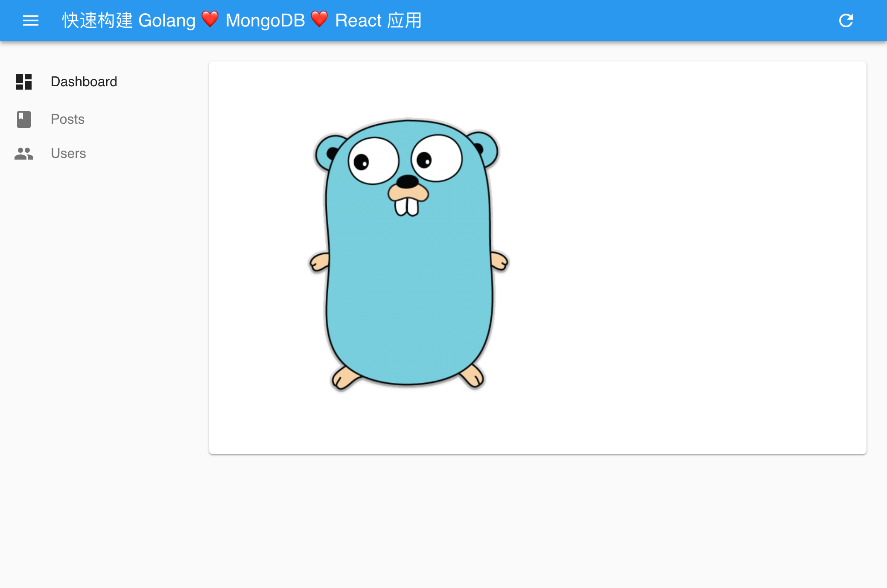The height and width of the screenshot is (588, 887).
Task: Click the heart between MongoDB and React
Action: click(319, 19)
